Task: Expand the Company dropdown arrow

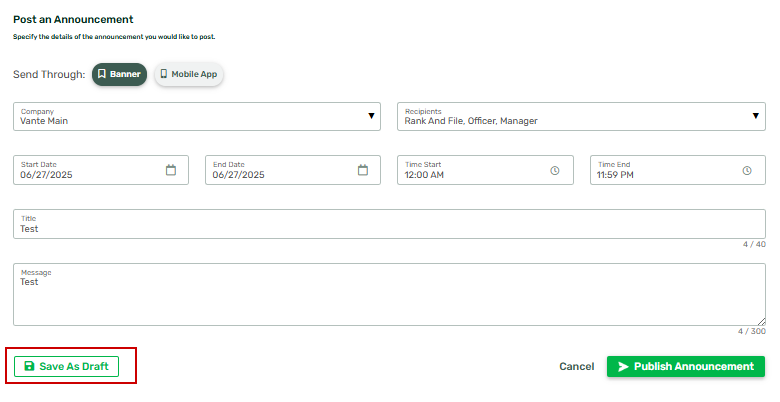Action: (x=371, y=116)
